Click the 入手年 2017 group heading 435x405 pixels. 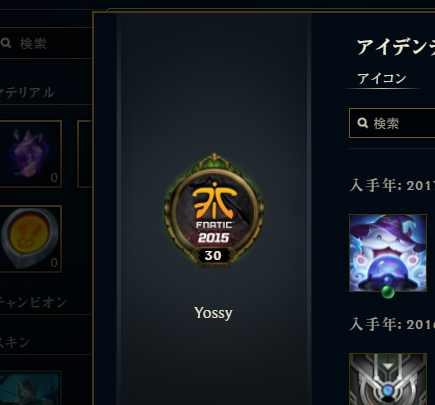(392, 185)
